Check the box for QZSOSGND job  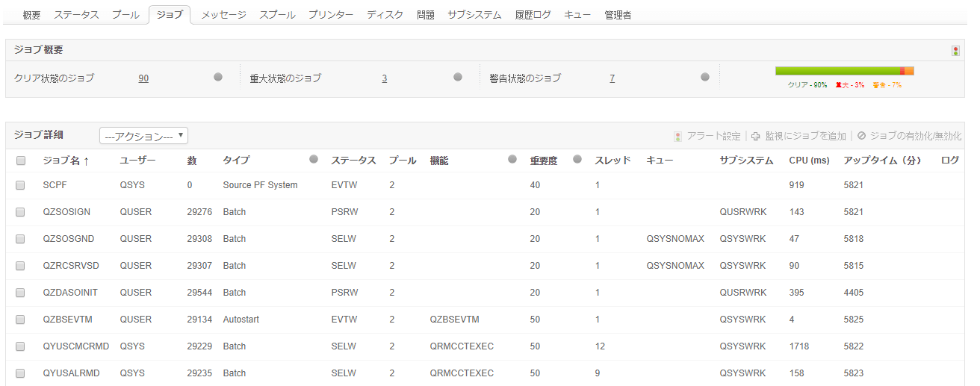21,239
